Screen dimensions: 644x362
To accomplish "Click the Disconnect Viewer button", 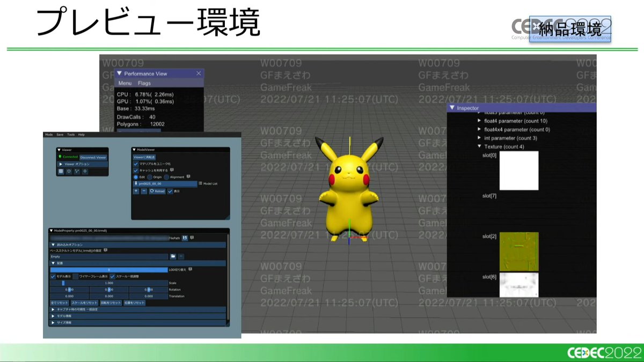I will point(93,157).
